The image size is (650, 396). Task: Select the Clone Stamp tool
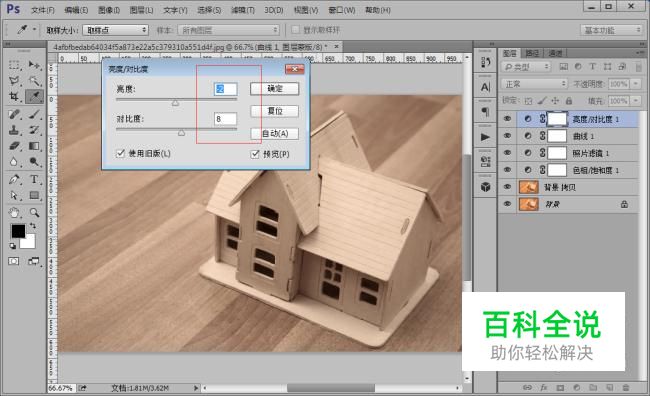click(14, 130)
